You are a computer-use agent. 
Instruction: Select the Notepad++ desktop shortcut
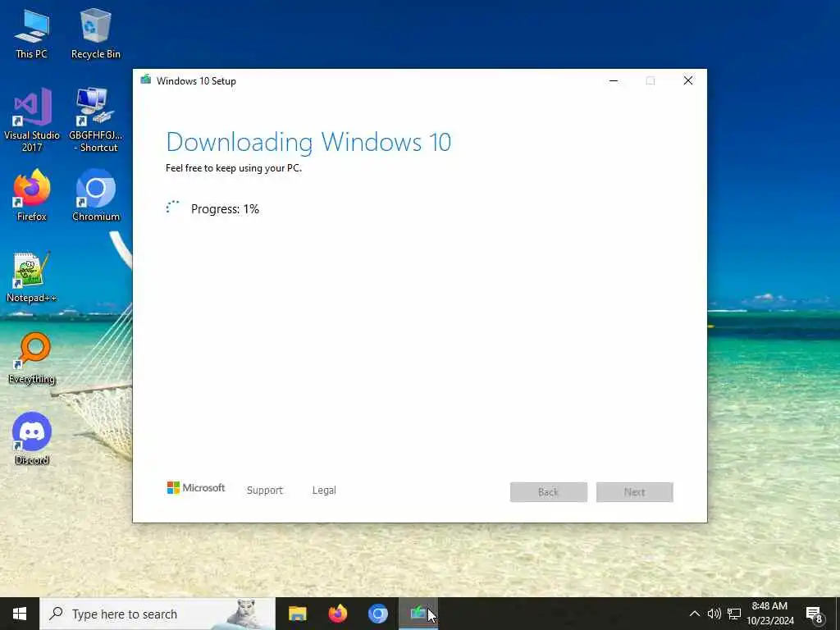tap(32, 277)
